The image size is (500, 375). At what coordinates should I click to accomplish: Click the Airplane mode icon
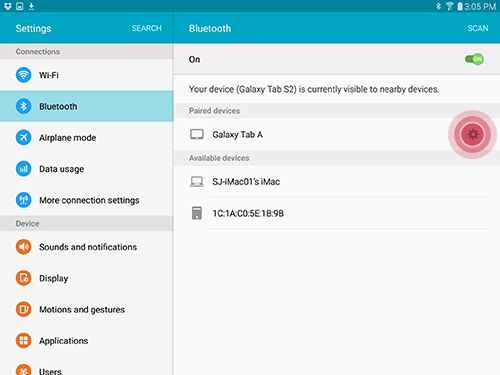coord(23,137)
